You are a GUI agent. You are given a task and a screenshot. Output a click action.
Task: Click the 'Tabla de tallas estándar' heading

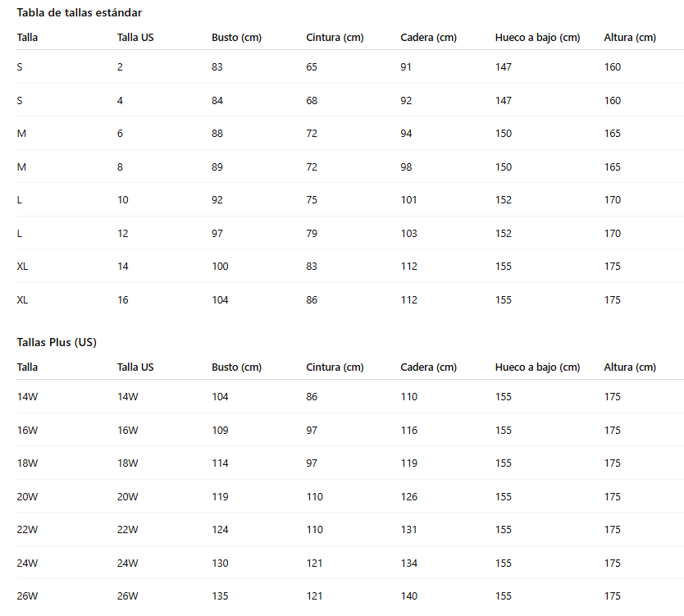click(x=80, y=12)
